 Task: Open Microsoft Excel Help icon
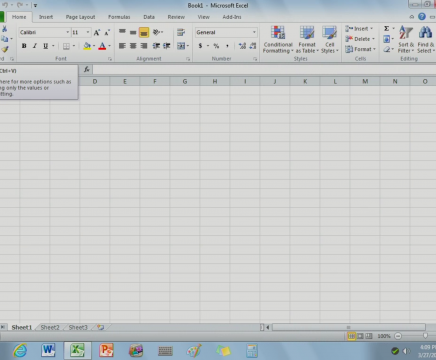point(422,17)
